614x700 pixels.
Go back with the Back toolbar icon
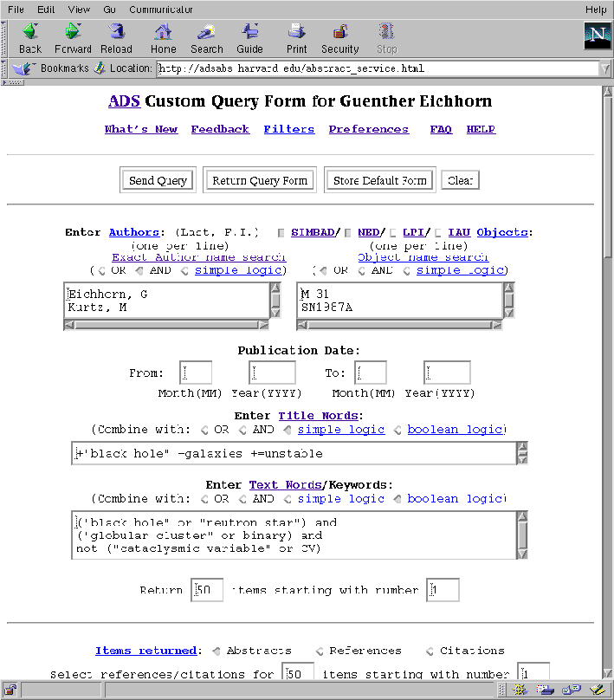pos(30,32)
